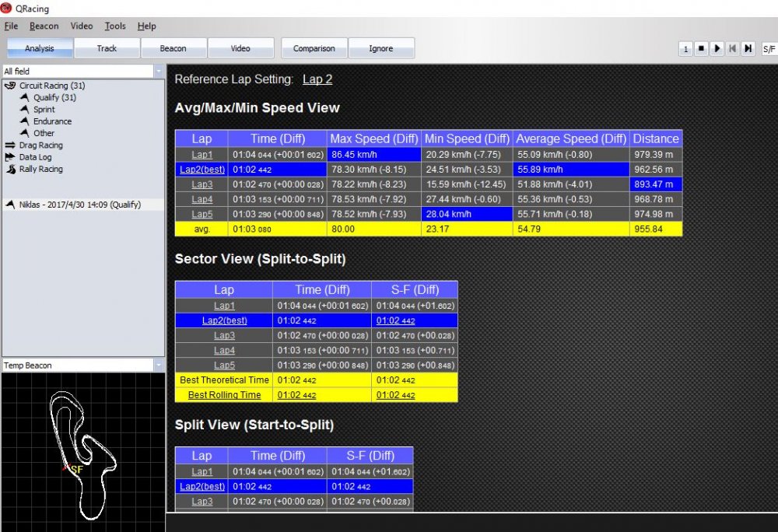
Task: Click the Rally Racing icon
Action: click(x=11, y=169)
